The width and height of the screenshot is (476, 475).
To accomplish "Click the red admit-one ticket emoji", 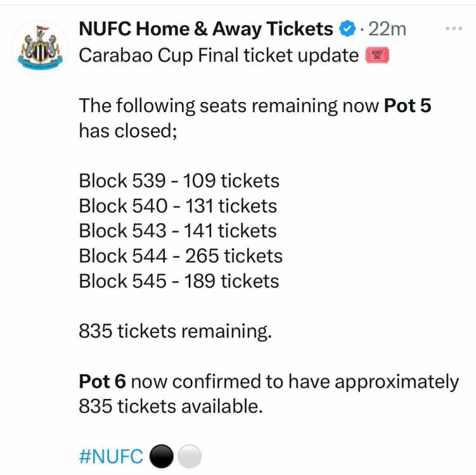I will pos(377,55).
